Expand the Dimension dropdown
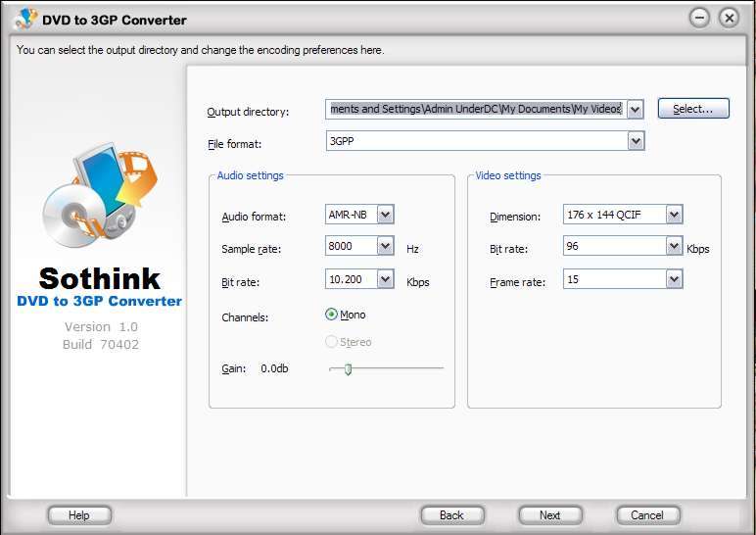Image resolution: width=756 pixels, height=535 pixels. (674, 215)
